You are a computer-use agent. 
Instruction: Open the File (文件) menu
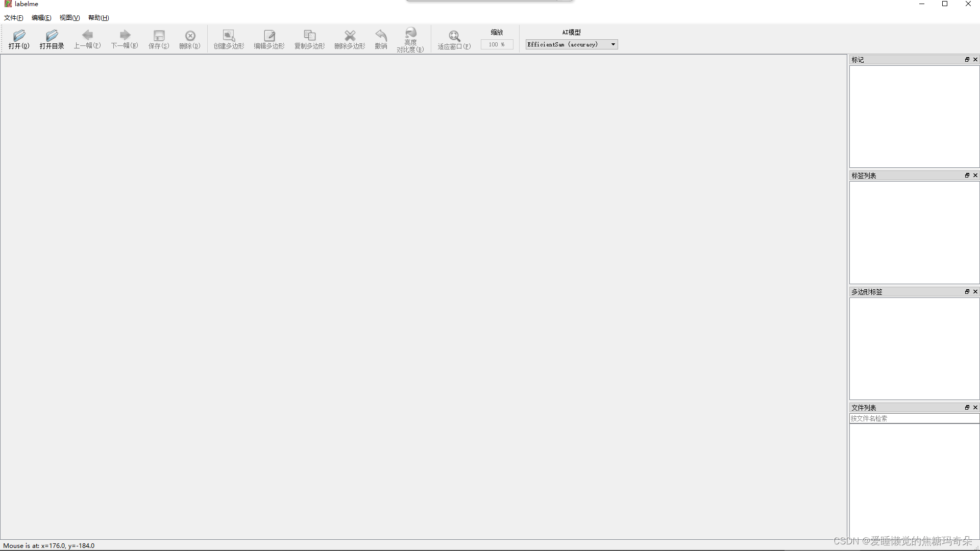(x=14, y=18)
